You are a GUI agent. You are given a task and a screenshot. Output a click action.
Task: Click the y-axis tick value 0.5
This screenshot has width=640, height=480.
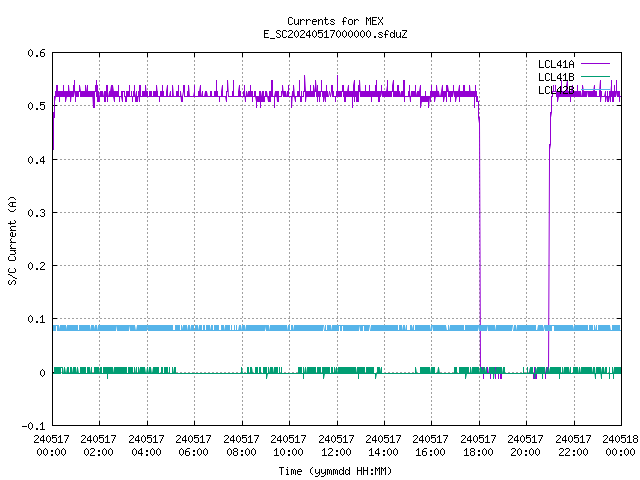coord(36,106)
